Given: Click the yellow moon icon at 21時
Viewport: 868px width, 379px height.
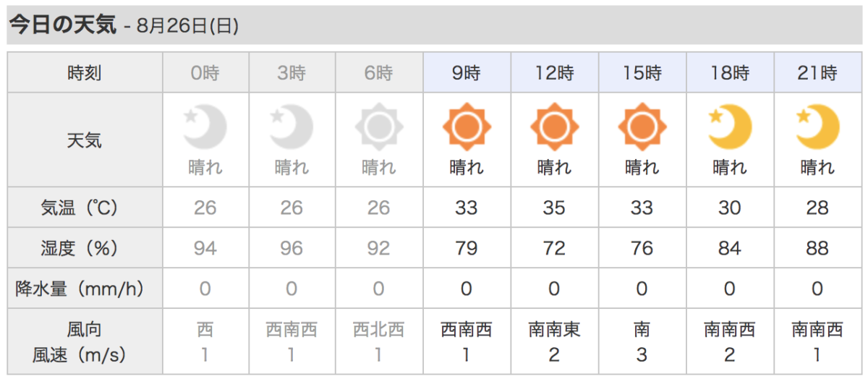Looking at the screenshot, I should (817, 127).
